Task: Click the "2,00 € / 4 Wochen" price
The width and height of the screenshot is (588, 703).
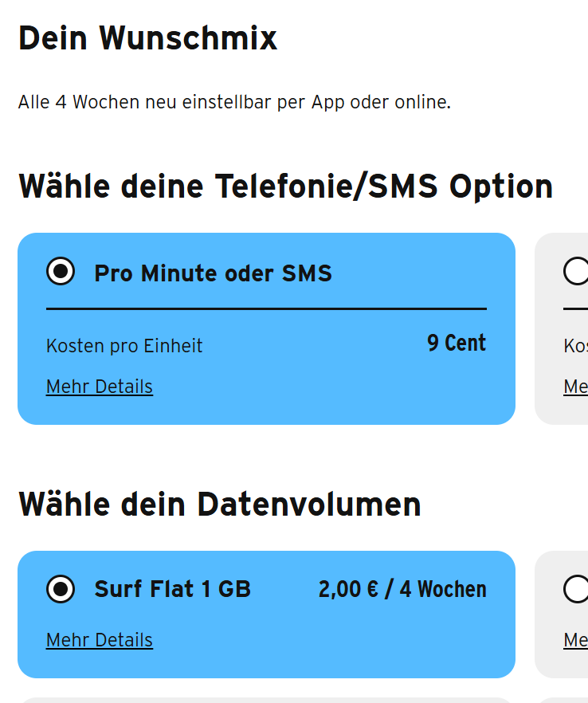Action: point(402,589)
